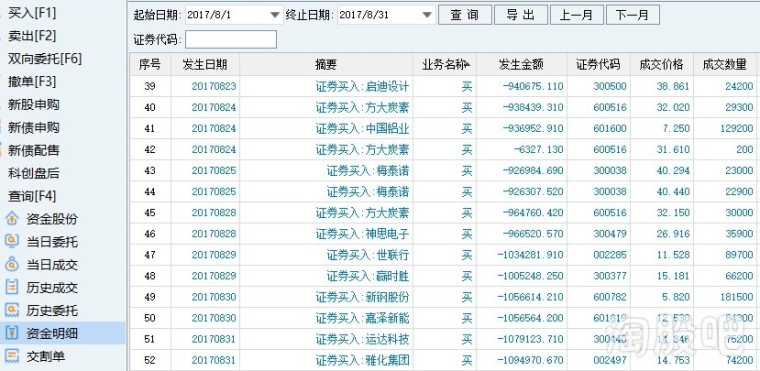Expand the 起始日期 date dropdown
760x371 pixels.
pos(275,15)
